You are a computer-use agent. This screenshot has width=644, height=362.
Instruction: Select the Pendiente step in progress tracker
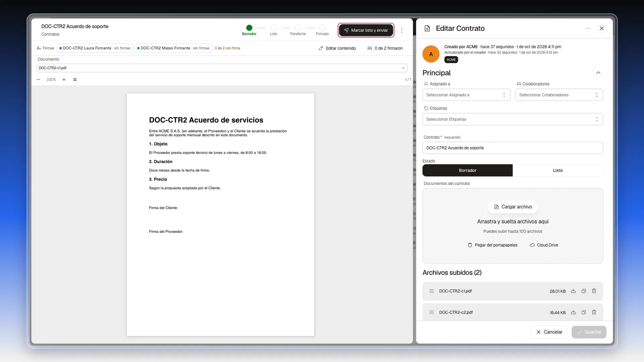click(x=298, y=30)
